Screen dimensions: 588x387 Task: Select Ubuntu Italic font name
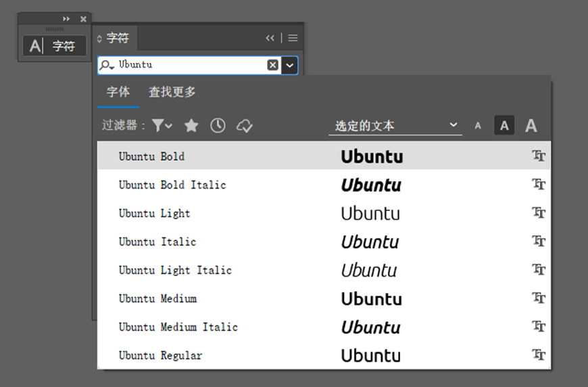[157, 242]
